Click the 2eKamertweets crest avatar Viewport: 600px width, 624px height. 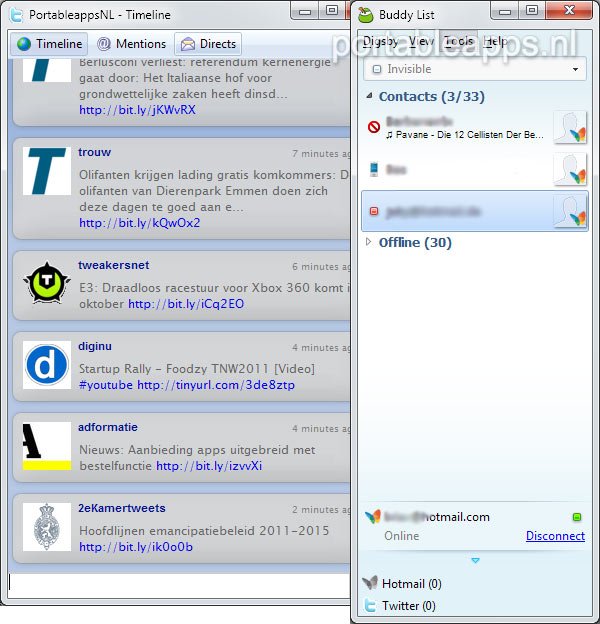(46, 527)
